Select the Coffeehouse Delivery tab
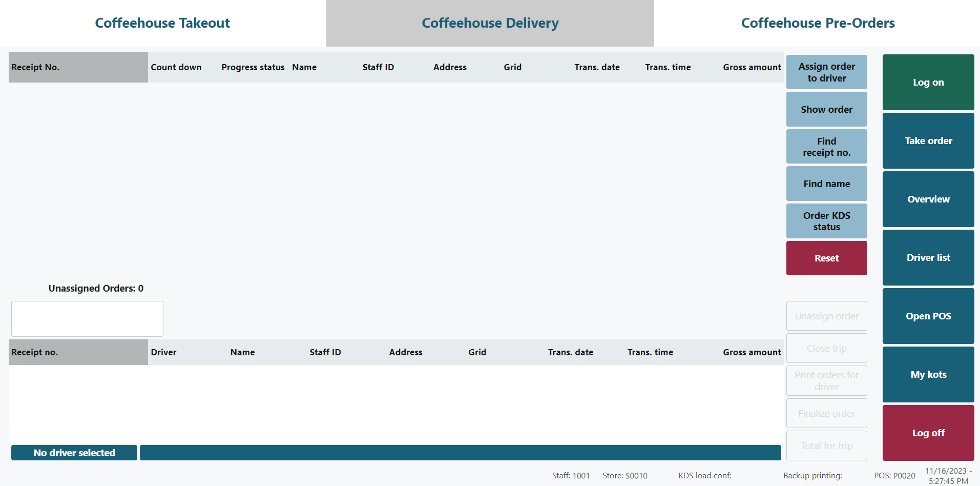The width and height of the screenshot is (980, 486). pyautogui.click(x=490, y=23)
